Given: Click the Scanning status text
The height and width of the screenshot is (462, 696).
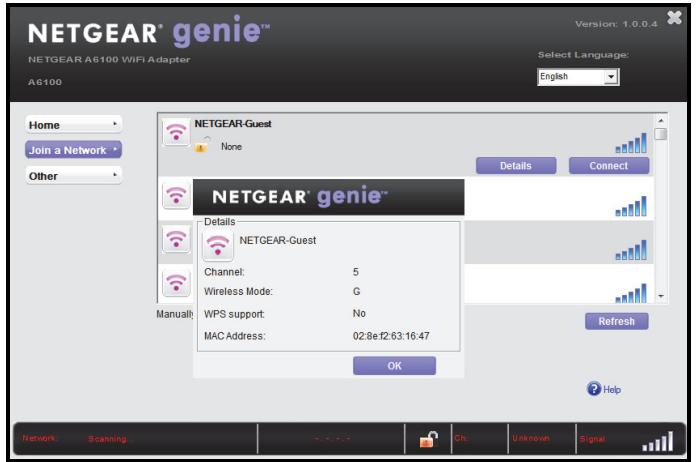Looking at the screenshot, I should tap(107, 439).
